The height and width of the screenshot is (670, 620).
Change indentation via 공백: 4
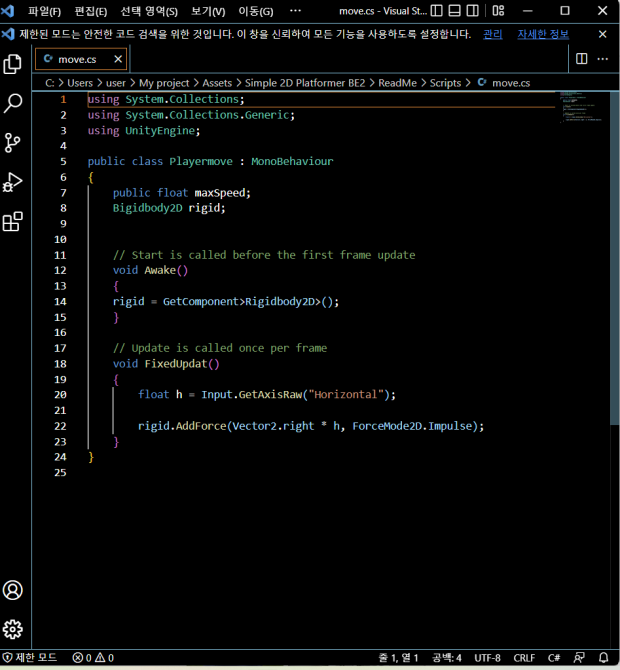pyautogui.click(x=447, y=657)
